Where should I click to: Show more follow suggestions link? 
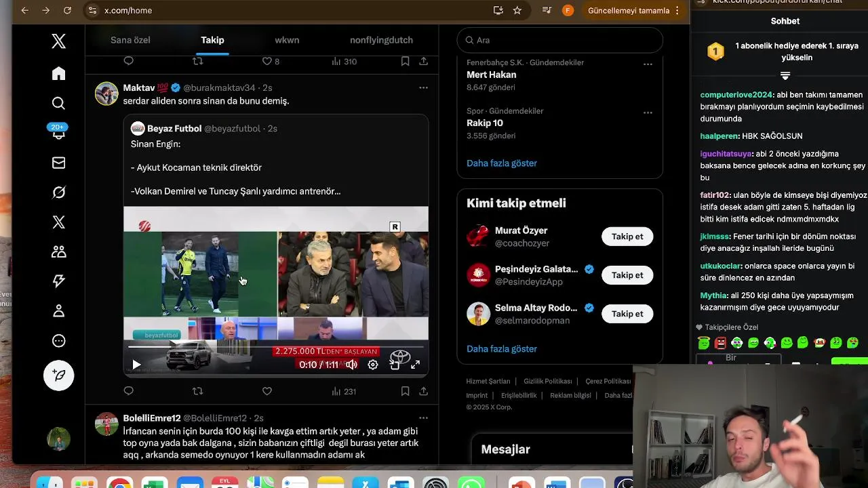point(502,349)
